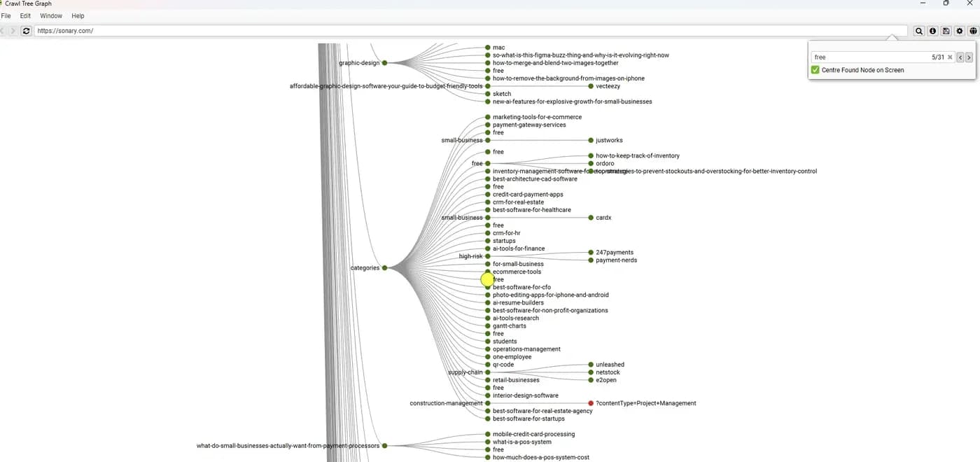The height and width of the screenshot is (462, 980).
Task: Open the Edit menu
Action: tap(25, 15)
